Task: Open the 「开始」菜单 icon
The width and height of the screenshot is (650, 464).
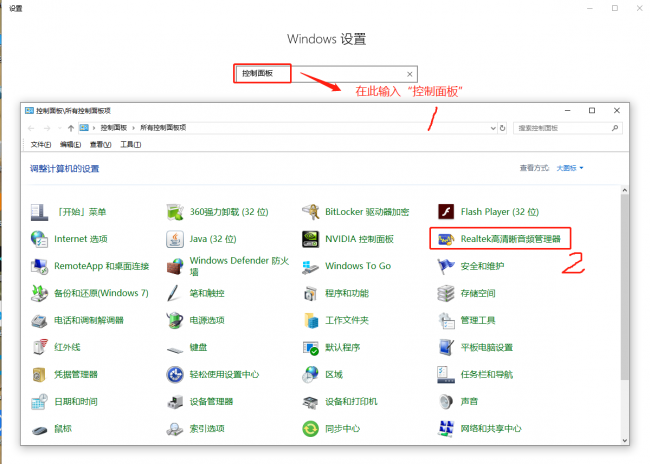Action: coord(39,212)
